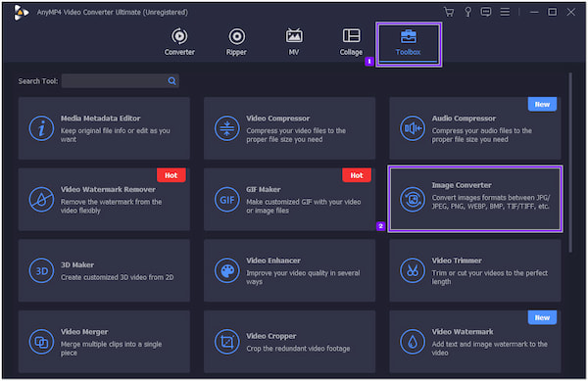The width and height of the screenshot is (588, 381).
Task: Click the key register icon
Action: [468, 12]
